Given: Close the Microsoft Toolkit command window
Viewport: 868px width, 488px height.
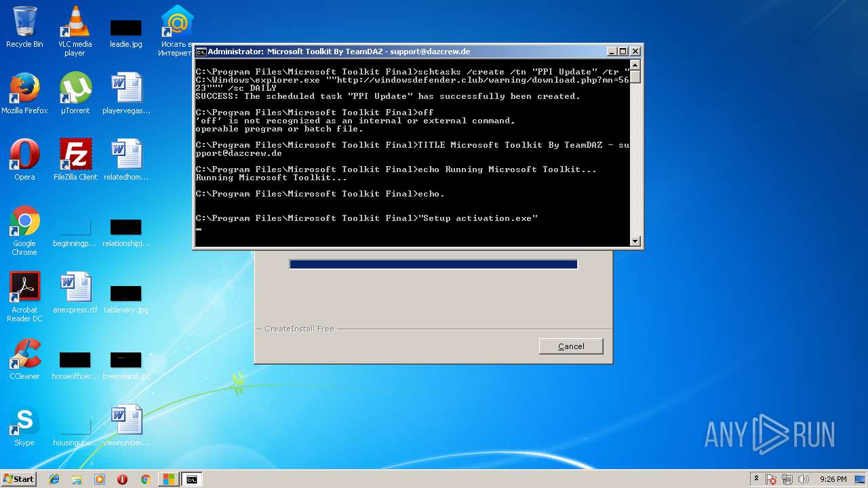Looking at the screenshot, I should [635, 52].
